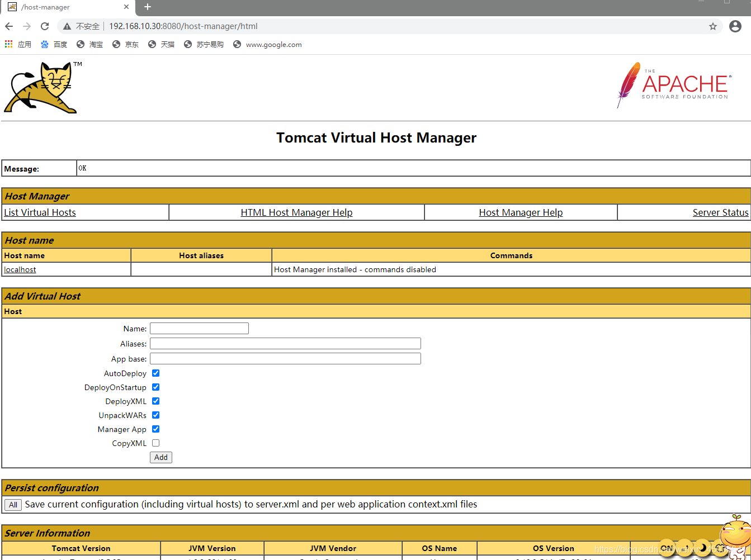Open List Virtual Hosts link
The image size is (751, 560).
click(40, 212)
